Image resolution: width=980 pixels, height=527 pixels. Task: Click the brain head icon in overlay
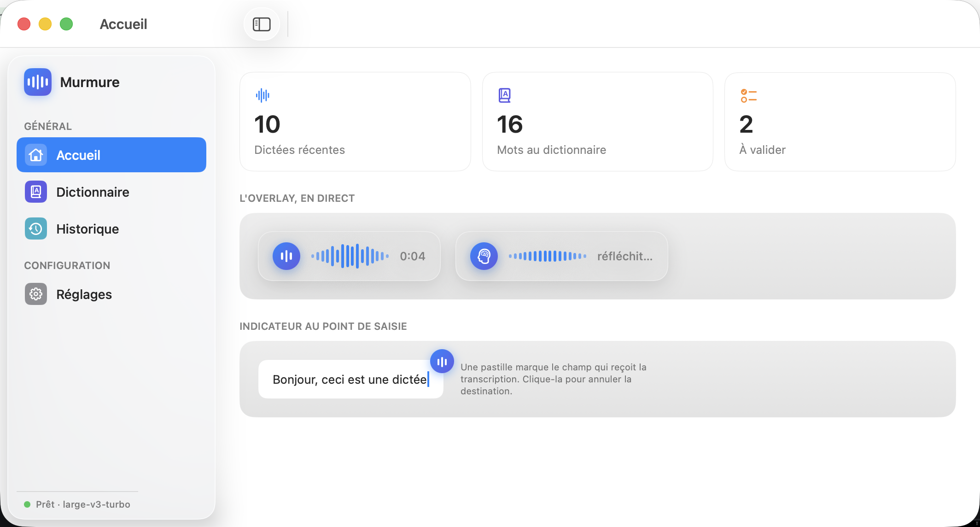(484, 256)
